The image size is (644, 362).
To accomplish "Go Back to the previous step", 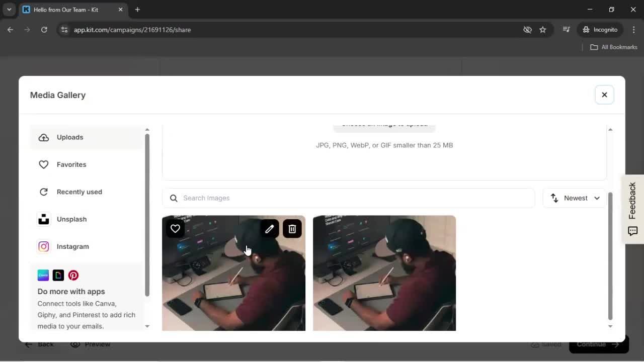I will click(39, 344).
